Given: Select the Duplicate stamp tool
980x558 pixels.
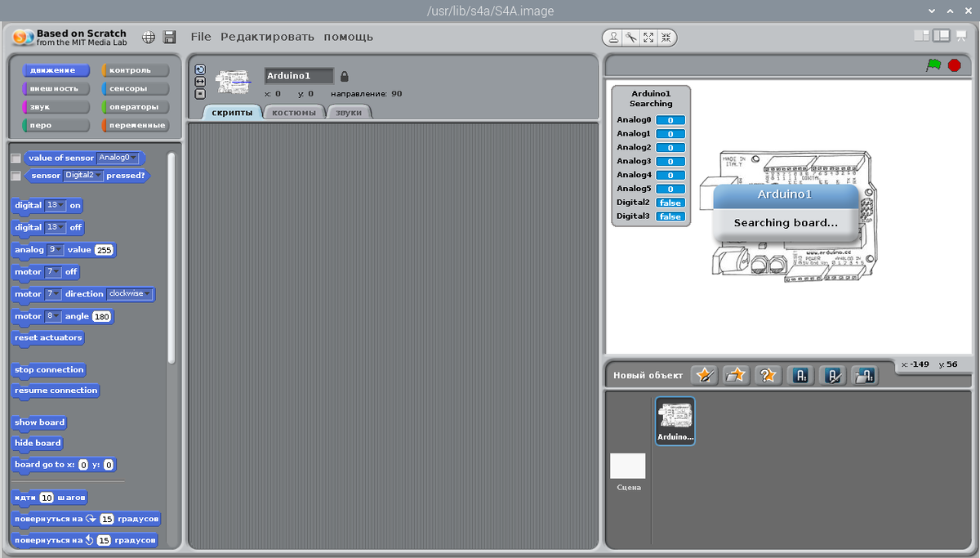Looking at the screenshot, I should [613, 37].
